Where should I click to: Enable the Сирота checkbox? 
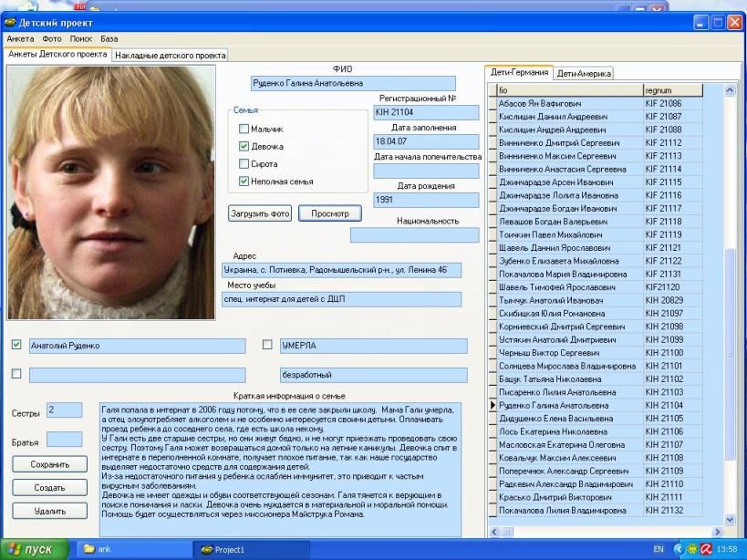[x=244, y=164]
